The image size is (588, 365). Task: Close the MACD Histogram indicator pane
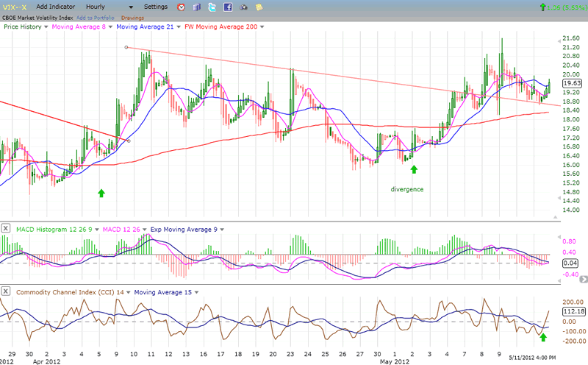(x=6, y=230)
